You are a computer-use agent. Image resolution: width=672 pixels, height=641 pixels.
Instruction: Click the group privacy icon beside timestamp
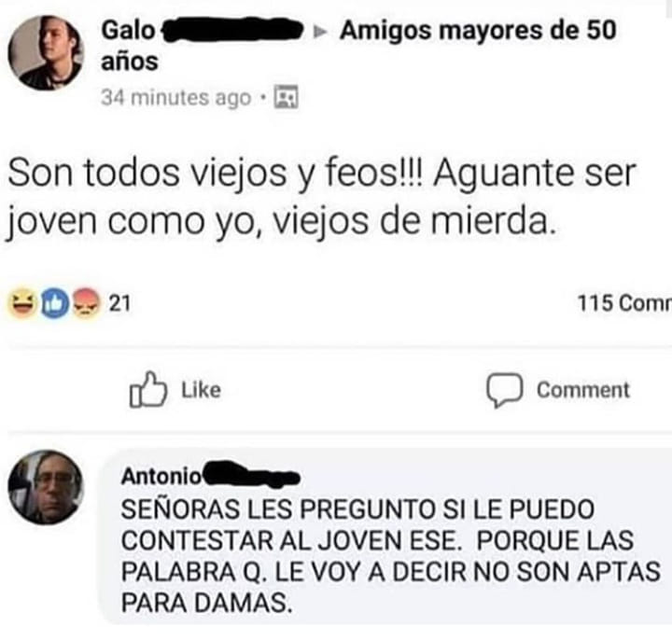pos(286,97)
